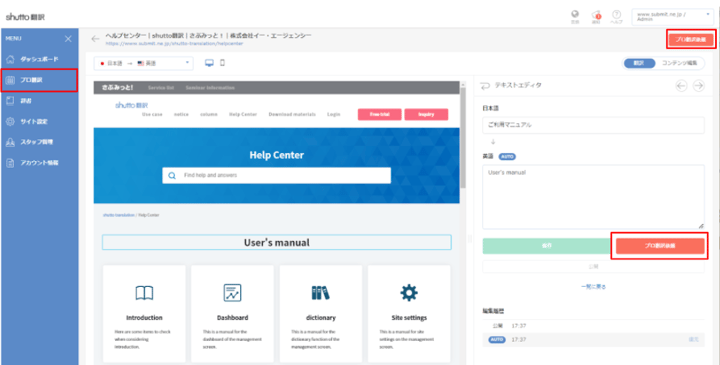Open notice in preview navigation
This screenshot has width=720, height=365.
click(181, 114)
